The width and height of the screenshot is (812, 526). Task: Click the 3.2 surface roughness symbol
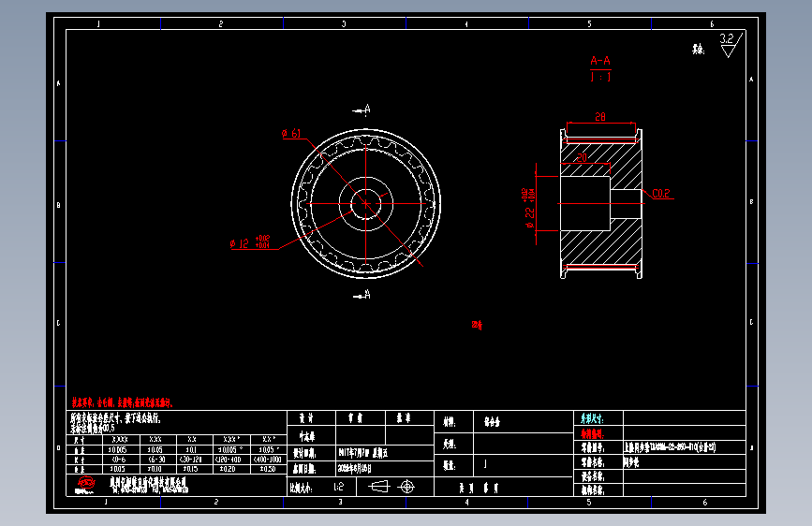(731, 45)
